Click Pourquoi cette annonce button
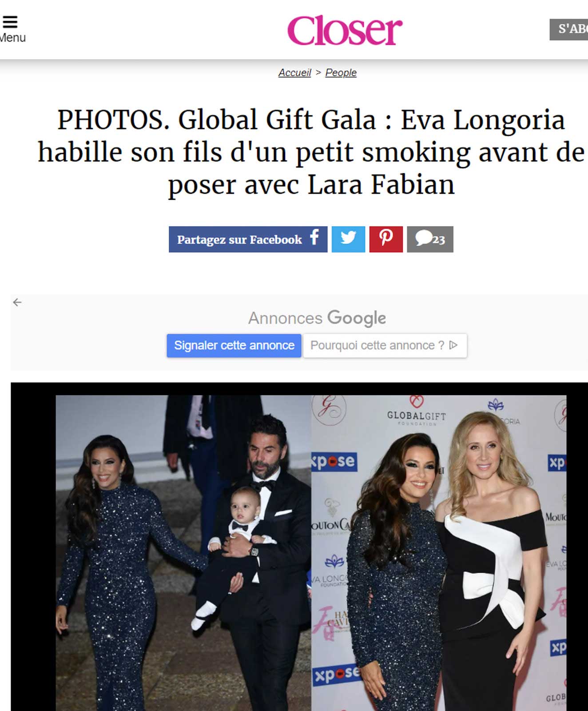Viewport: 588px width, 711px height. coord(385,345)
